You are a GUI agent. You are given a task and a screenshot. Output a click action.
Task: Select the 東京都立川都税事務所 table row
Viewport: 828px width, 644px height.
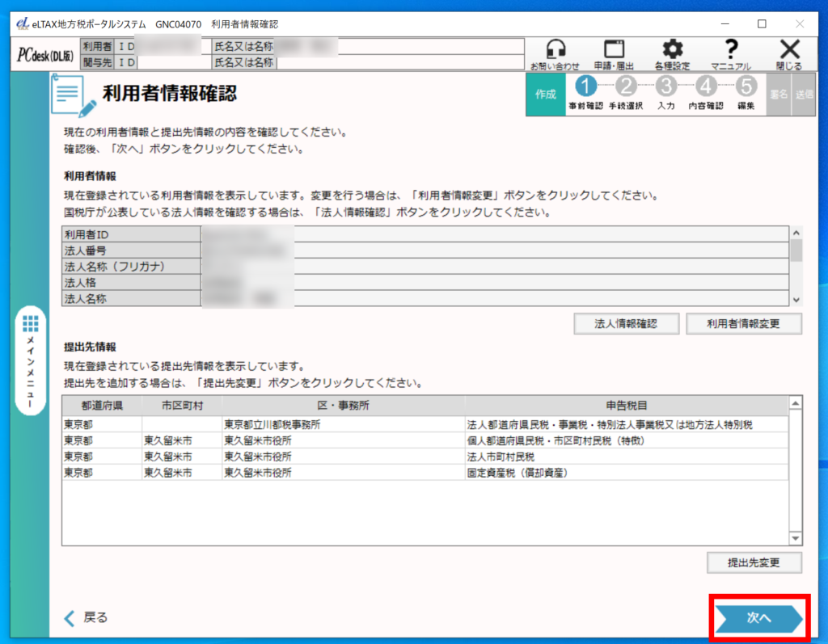point(343,423)
